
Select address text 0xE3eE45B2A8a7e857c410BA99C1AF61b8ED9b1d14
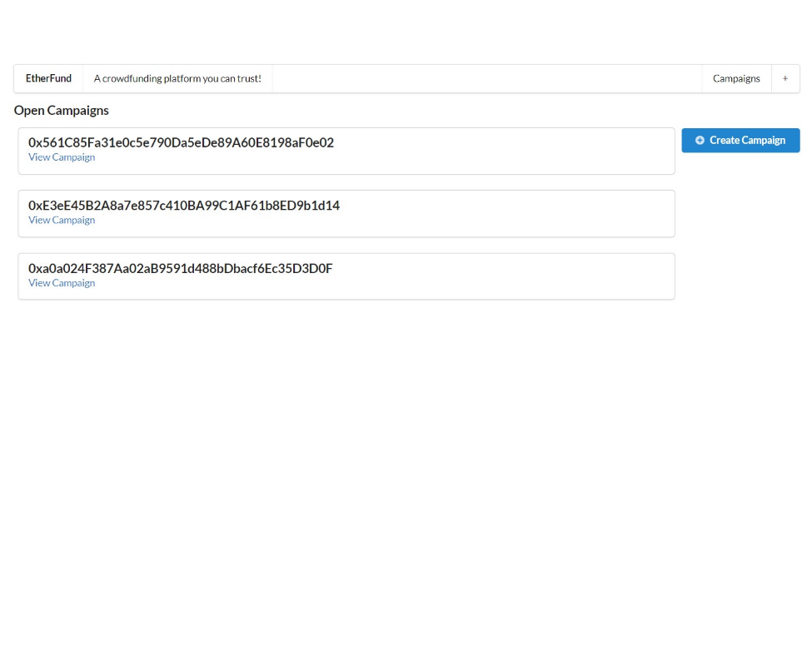point(184,206)
